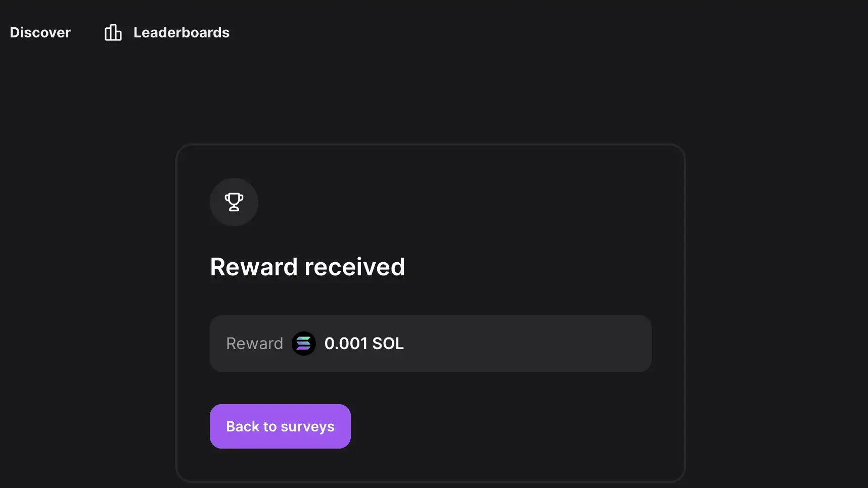This screenshot has width=868, height=488.
Task: Click the 'Disc' start of the Discover label
Action: (23, 32)
